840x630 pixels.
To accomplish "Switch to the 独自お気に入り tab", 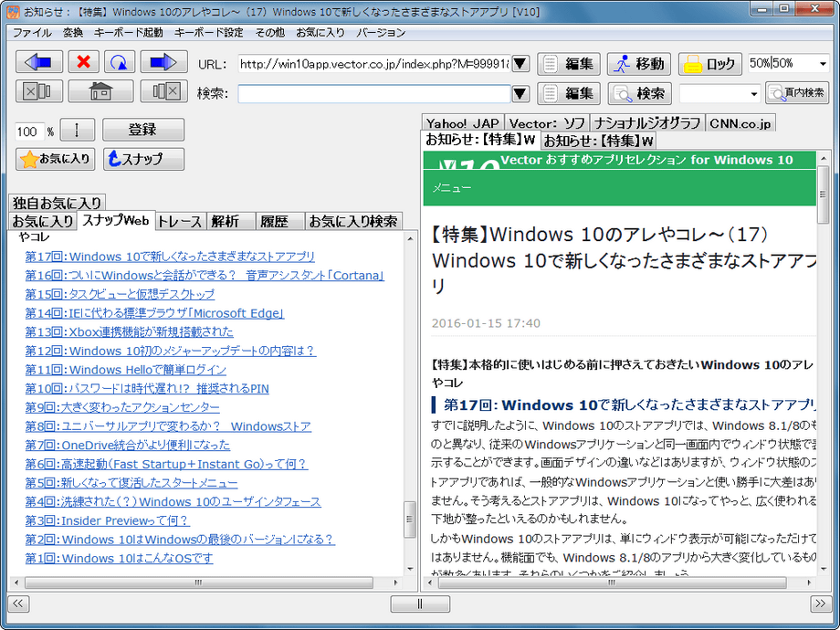I will click(x=58, y=203).
